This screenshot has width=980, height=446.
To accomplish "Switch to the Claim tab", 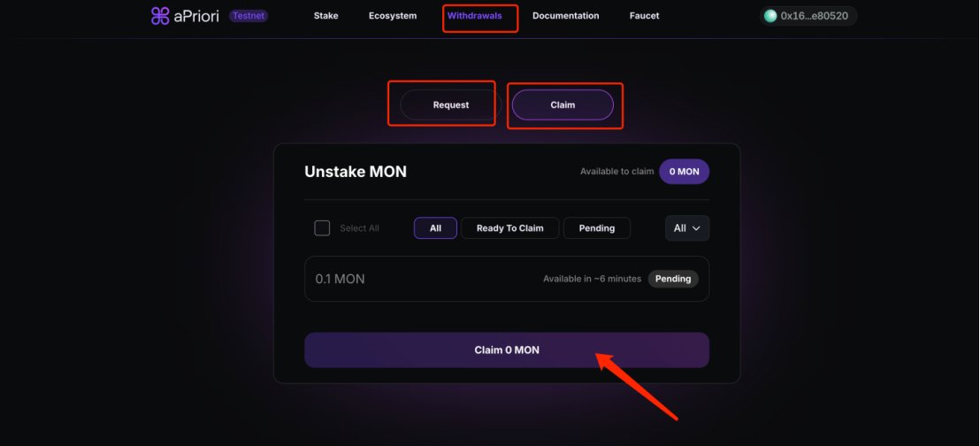I will [x=563, y=104].
